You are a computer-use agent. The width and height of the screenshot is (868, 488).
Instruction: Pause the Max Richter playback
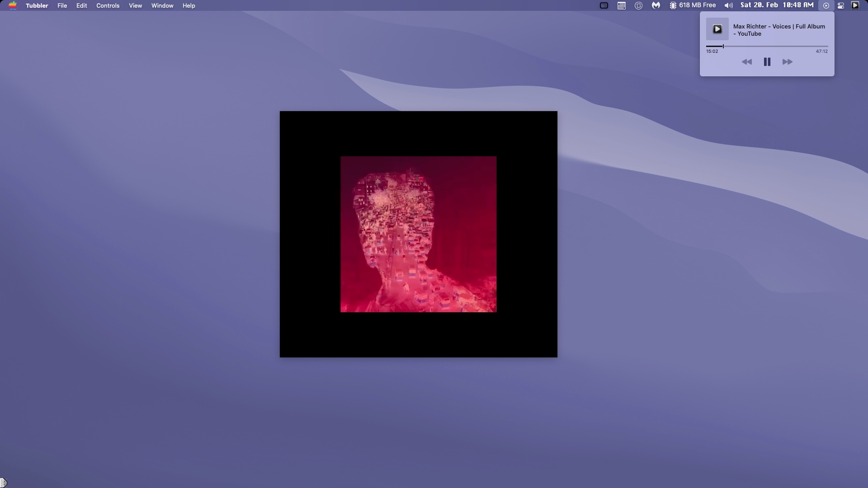767,62
